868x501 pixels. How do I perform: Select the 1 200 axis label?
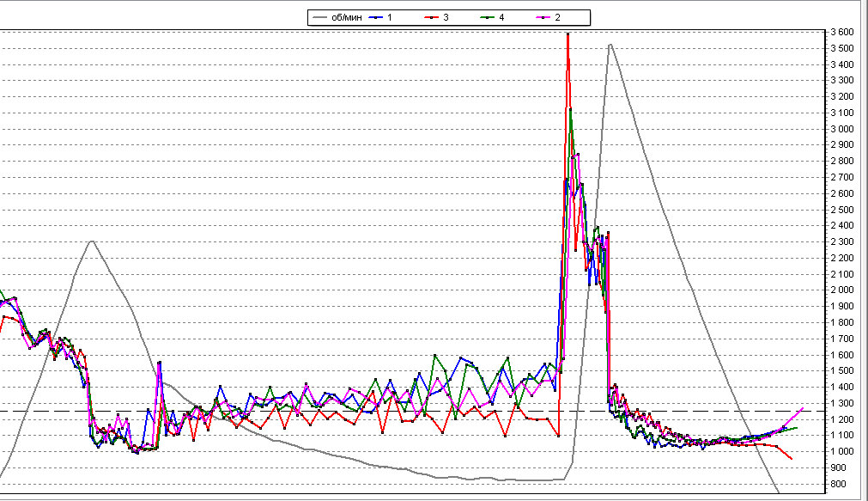click(x=842, y=419)
